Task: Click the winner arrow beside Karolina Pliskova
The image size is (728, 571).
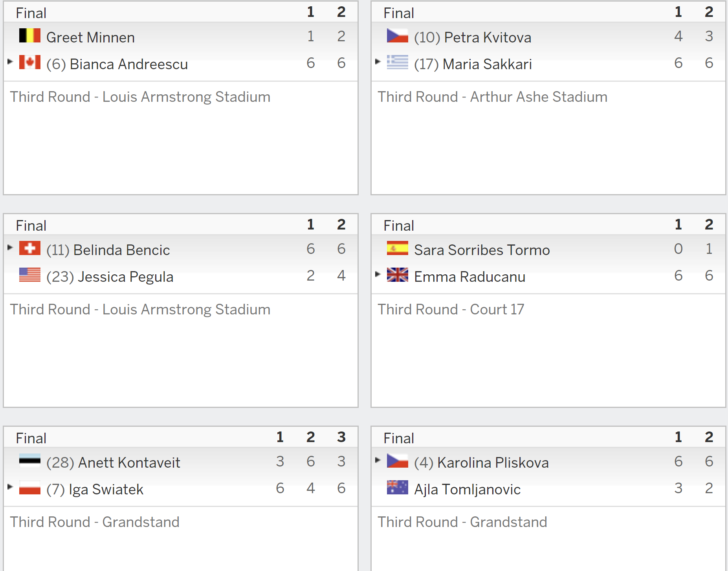Action: click(378, 460)
